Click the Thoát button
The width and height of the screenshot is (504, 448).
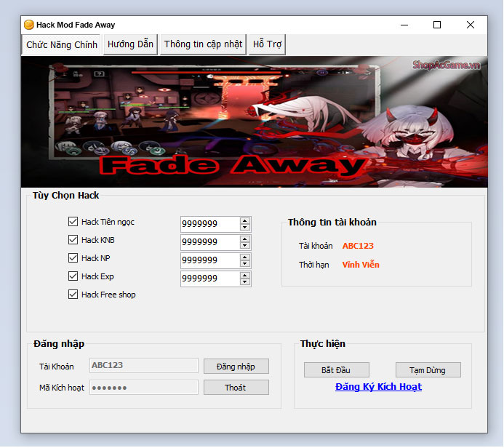pyautogui.click(x=236, y=388)
